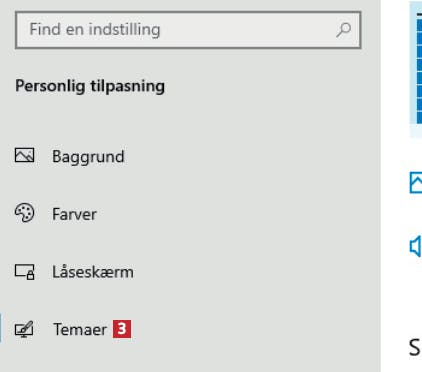Click the Temaer selection indicator bar

click(x=1, y=328)
